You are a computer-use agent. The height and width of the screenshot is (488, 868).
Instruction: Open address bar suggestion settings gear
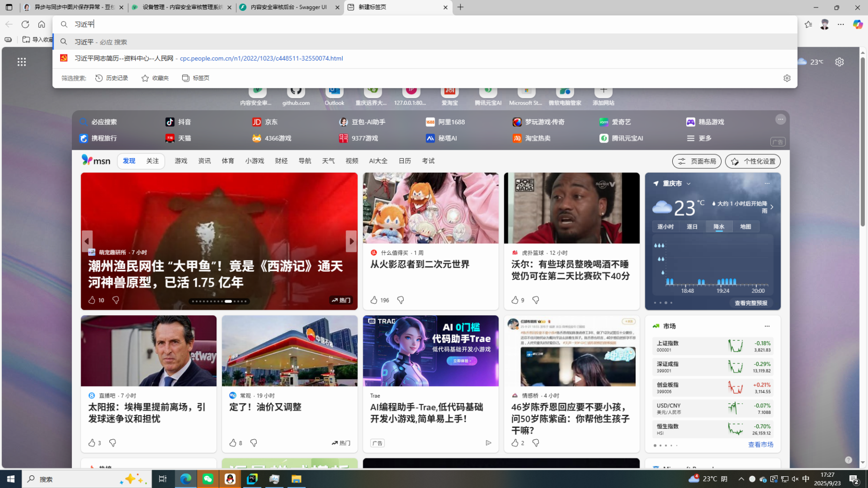tap(787, 78)
